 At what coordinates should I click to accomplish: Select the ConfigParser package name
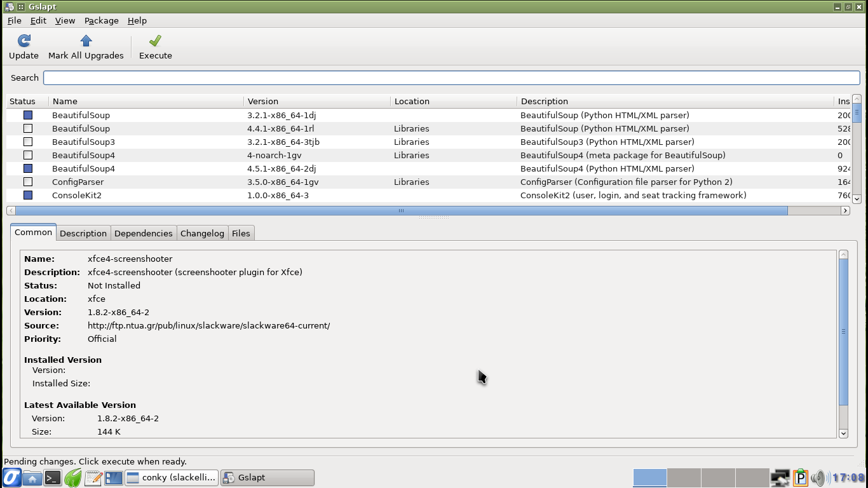point(78,182)
